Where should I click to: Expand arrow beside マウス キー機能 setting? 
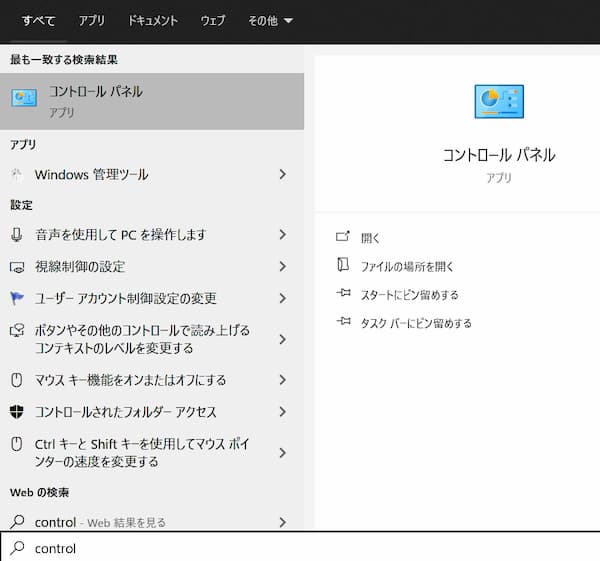tap(283, 380)
